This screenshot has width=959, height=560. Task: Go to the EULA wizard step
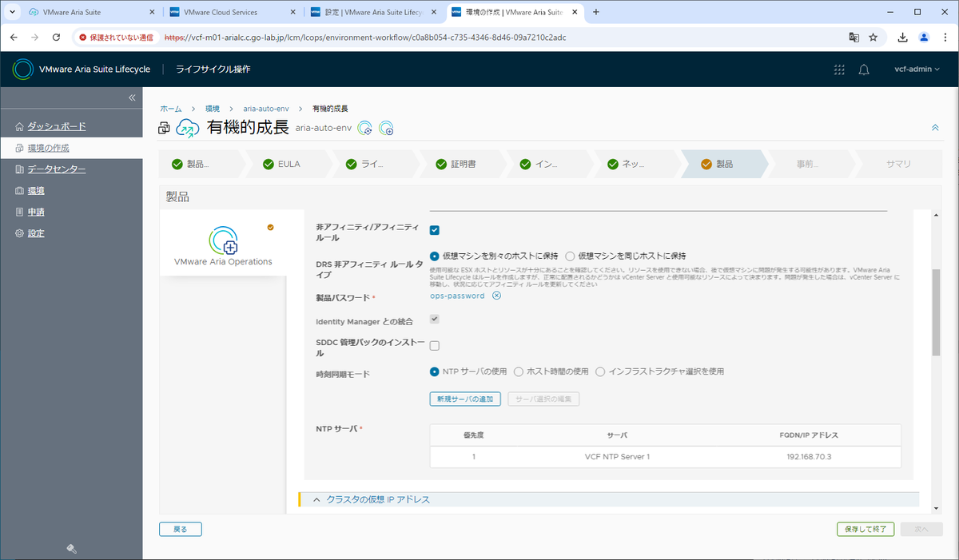[288, 164]
